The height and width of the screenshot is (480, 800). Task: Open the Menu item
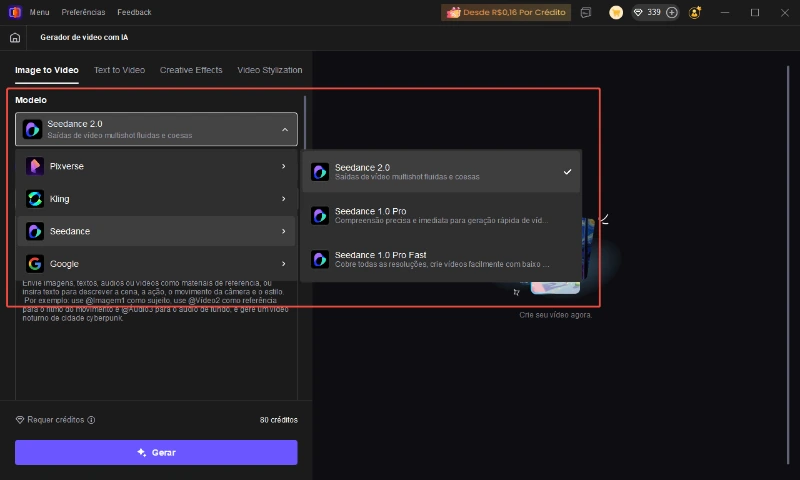pos(39,12)
